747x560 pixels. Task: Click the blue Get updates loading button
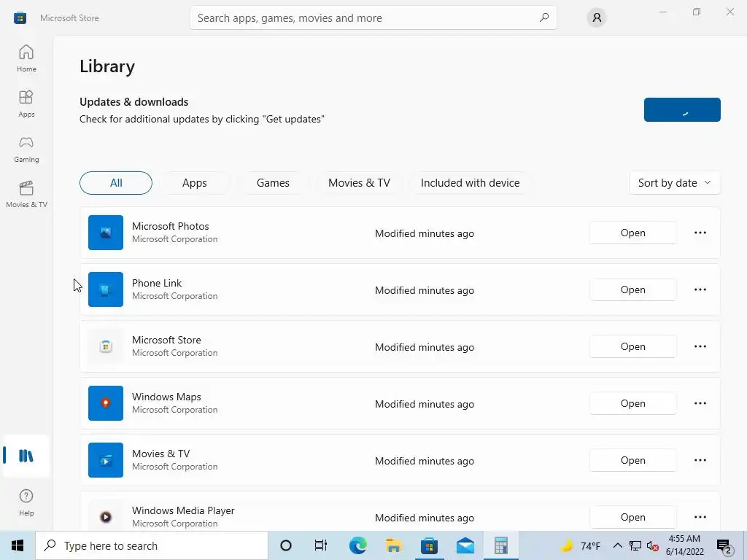tap(682, 109)
